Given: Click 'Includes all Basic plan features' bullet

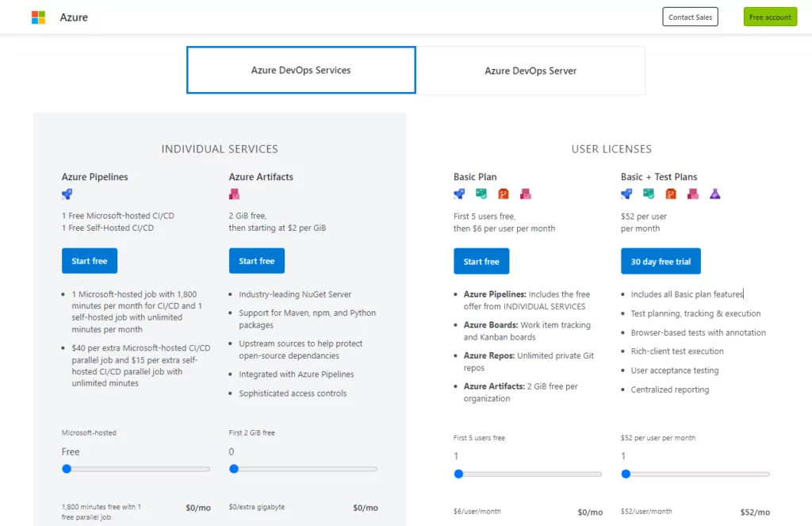Looking at the screenshot, I should (687, 294).
